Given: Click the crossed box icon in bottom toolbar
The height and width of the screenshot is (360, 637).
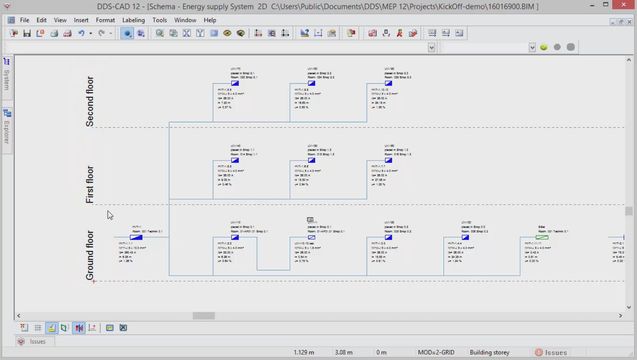Looking at the screenshot, I should coord(123,327).
